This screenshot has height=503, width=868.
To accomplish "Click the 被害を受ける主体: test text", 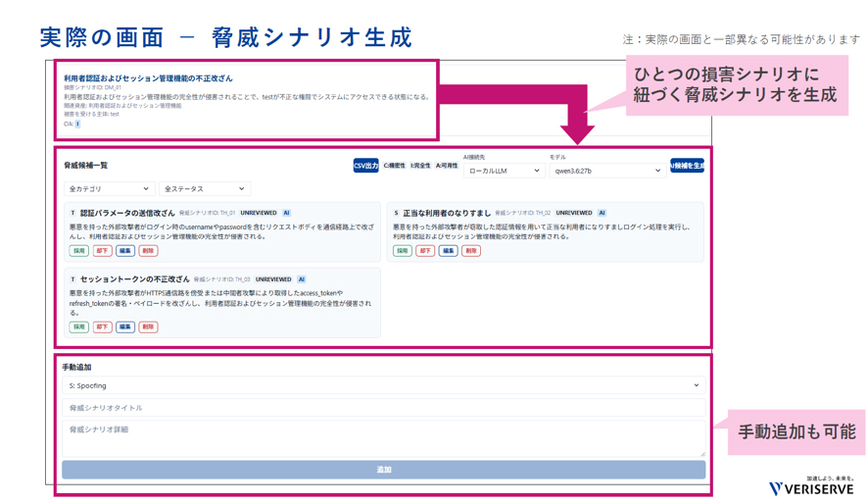I will 91,114.
